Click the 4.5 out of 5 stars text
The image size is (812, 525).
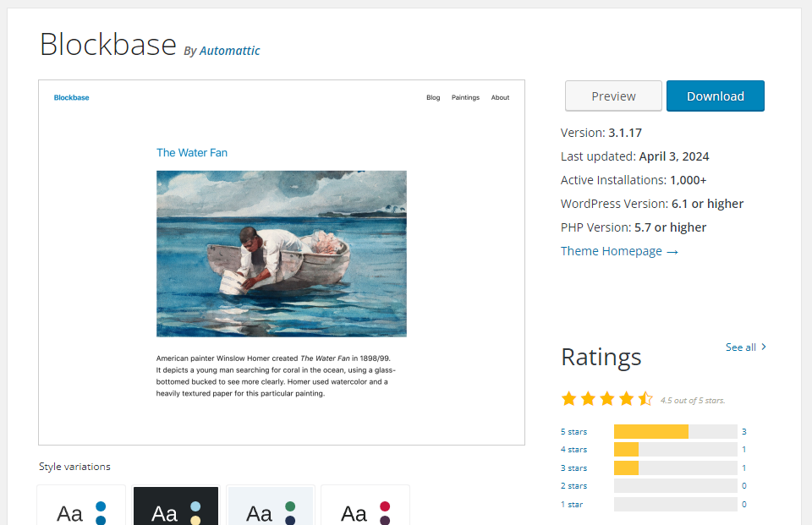click(x=693, y=400)
